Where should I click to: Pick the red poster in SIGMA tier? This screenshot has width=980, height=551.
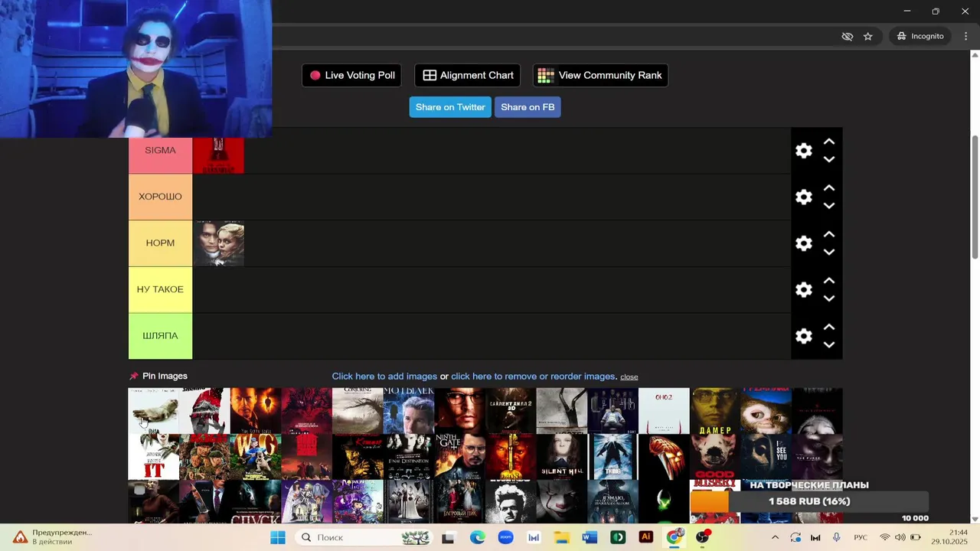click(218, 155)
